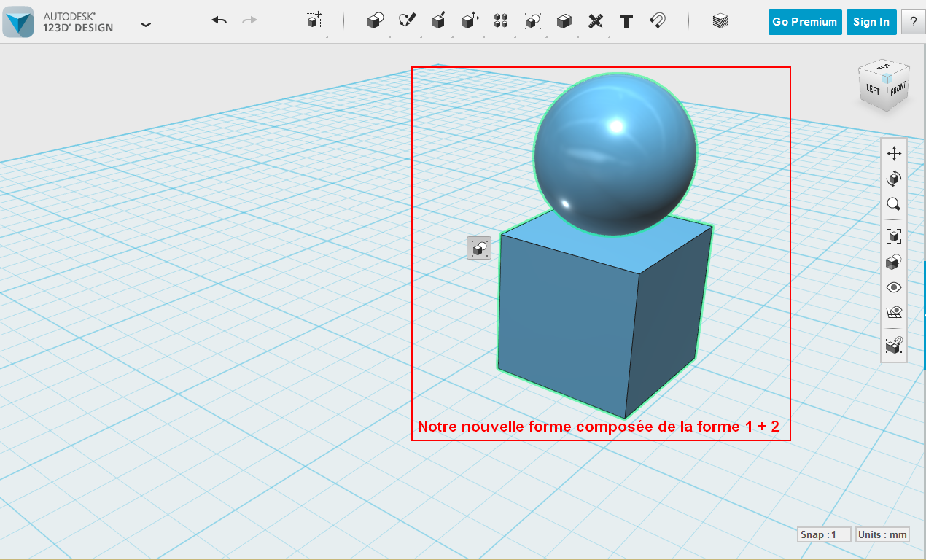Click the top face of view cube
The height and width of the screenshot is (560, 926).
coord(885,68)
